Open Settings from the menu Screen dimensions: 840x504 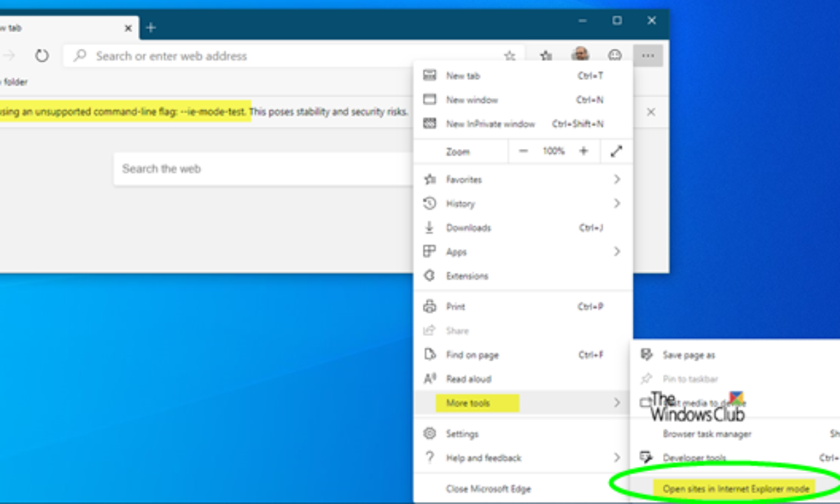(x=524, y=434)
